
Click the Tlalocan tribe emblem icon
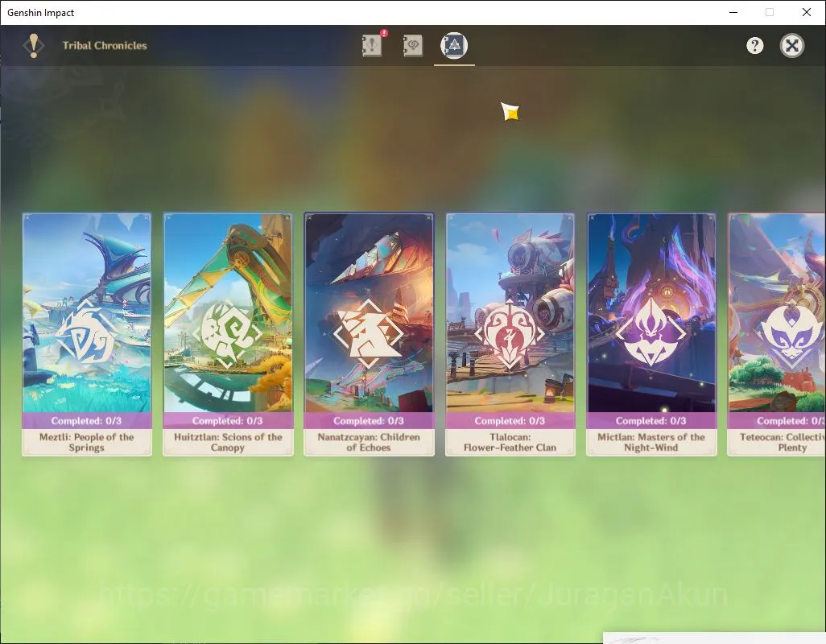pyautogui.click(x=510, y=334)
